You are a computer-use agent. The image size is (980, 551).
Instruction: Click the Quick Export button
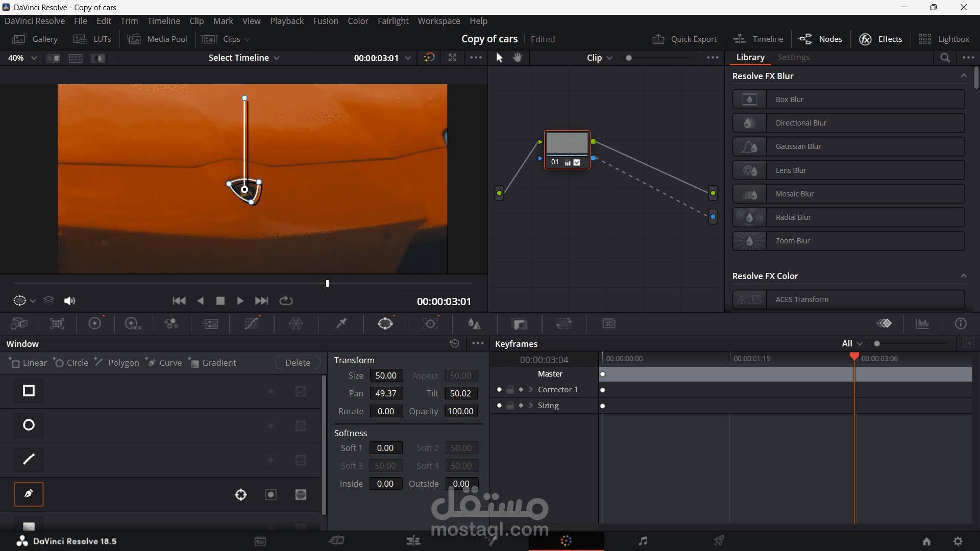click(x=684, y=39)
